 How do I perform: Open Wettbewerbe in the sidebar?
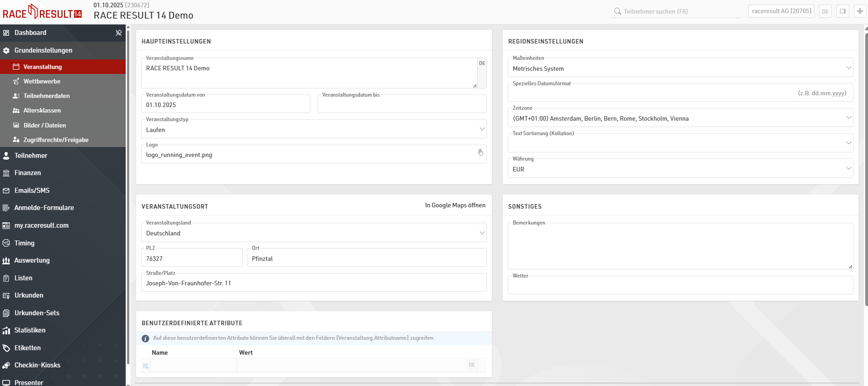pyautogui.click(x=42, y=81)
